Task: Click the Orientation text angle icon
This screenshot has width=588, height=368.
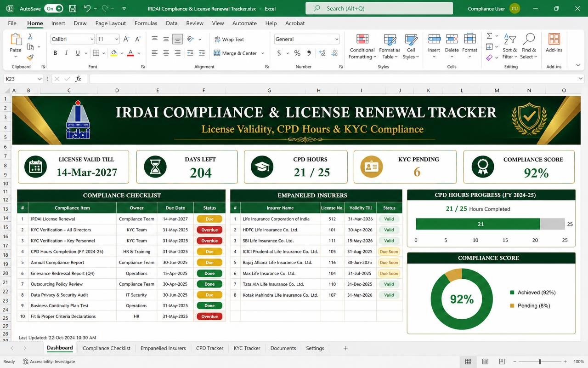Action: (189, 39)
